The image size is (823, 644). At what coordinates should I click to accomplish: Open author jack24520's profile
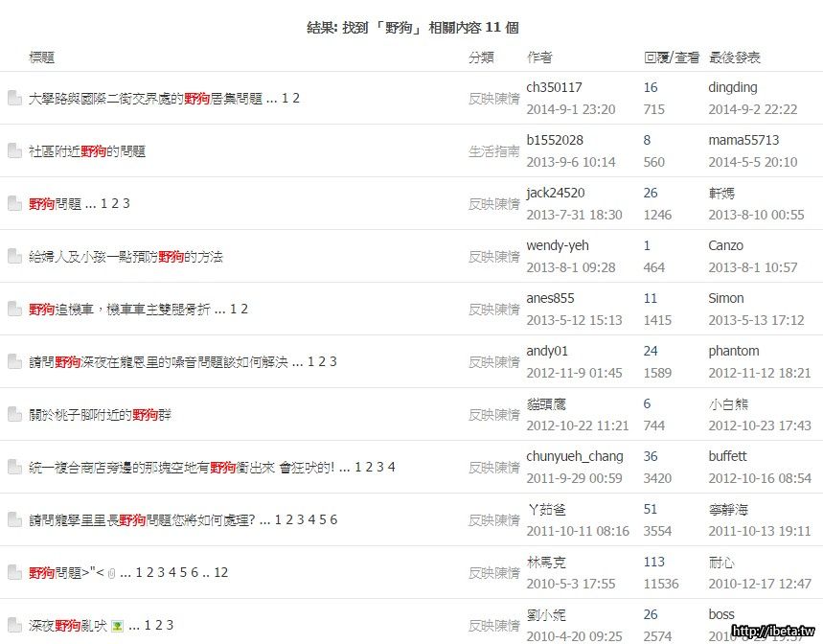point(555,193)
